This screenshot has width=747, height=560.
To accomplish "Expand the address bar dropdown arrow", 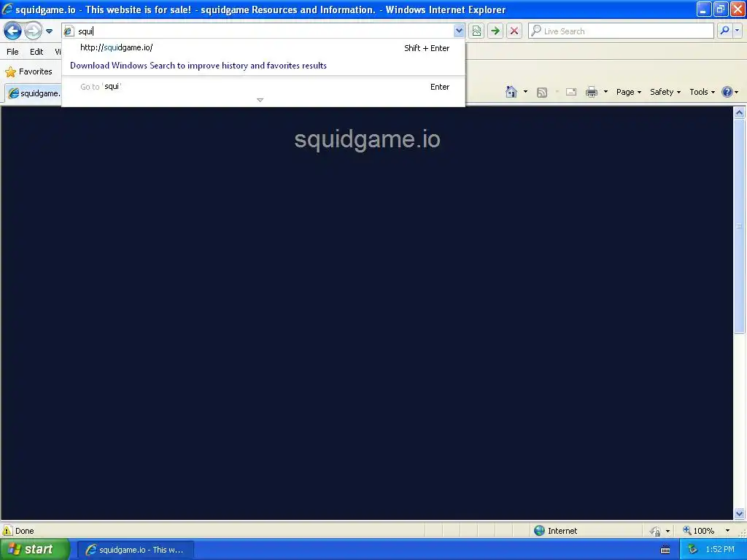I will click(x=458, y=31).
